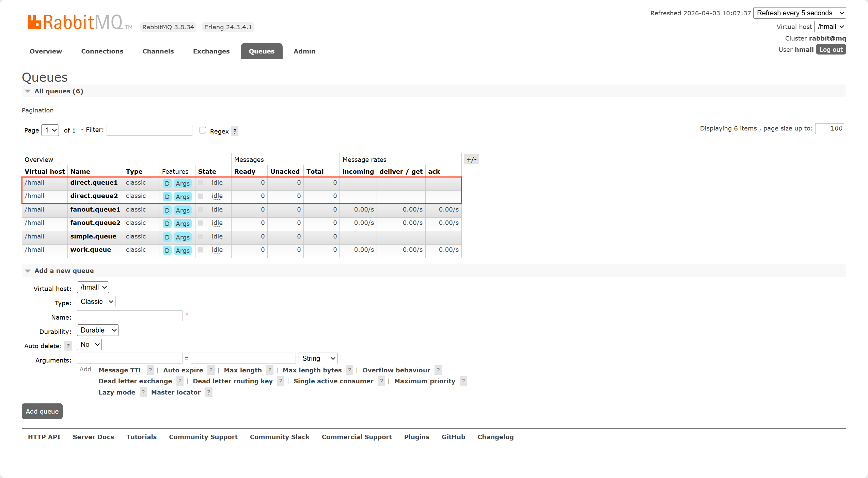Click the Args badge for work.queue
Viewport: 868px width, 478px height.
pyautogui.click(x=183, y=250)
